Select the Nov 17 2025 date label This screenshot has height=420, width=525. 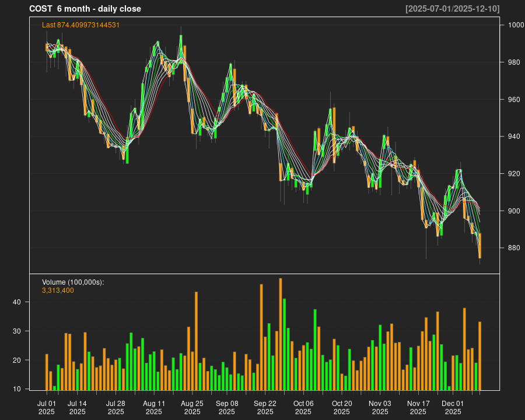418,407
